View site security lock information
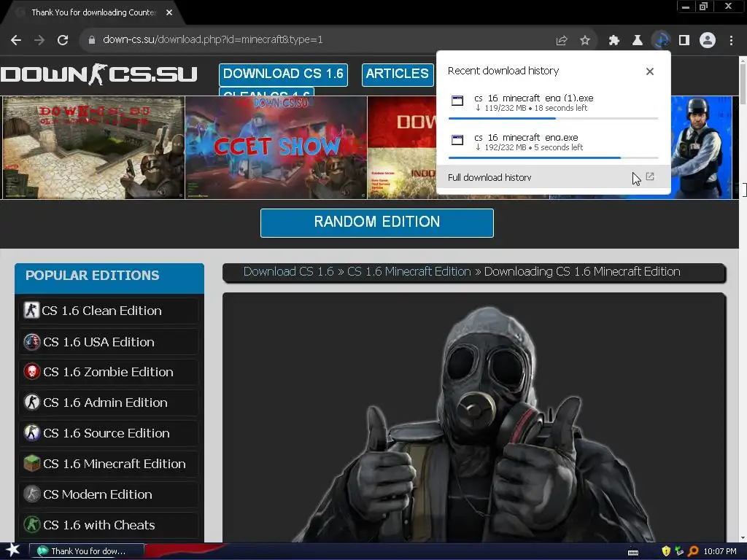This screenshot has width=747, height=560. point(91,40)
